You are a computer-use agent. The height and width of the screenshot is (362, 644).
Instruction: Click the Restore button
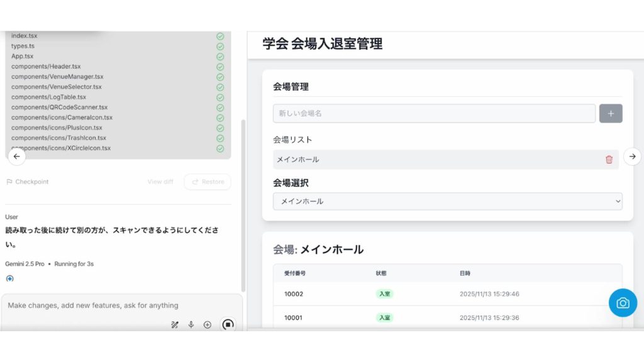point(208,182)
